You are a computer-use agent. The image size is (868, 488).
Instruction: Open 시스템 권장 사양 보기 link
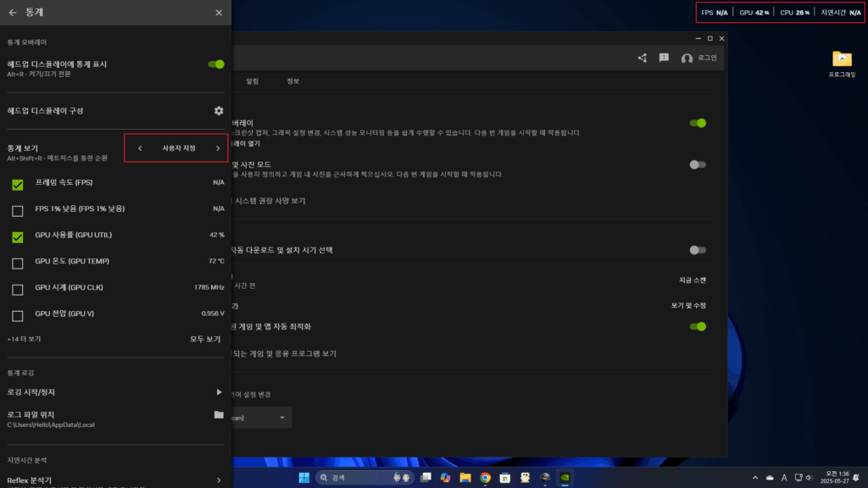coord(270,201)
